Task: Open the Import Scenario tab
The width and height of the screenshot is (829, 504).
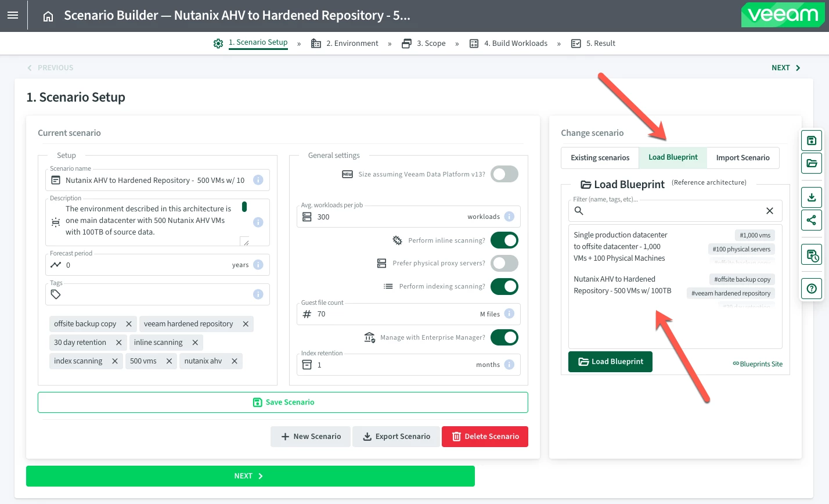Action: coord(743,158)
